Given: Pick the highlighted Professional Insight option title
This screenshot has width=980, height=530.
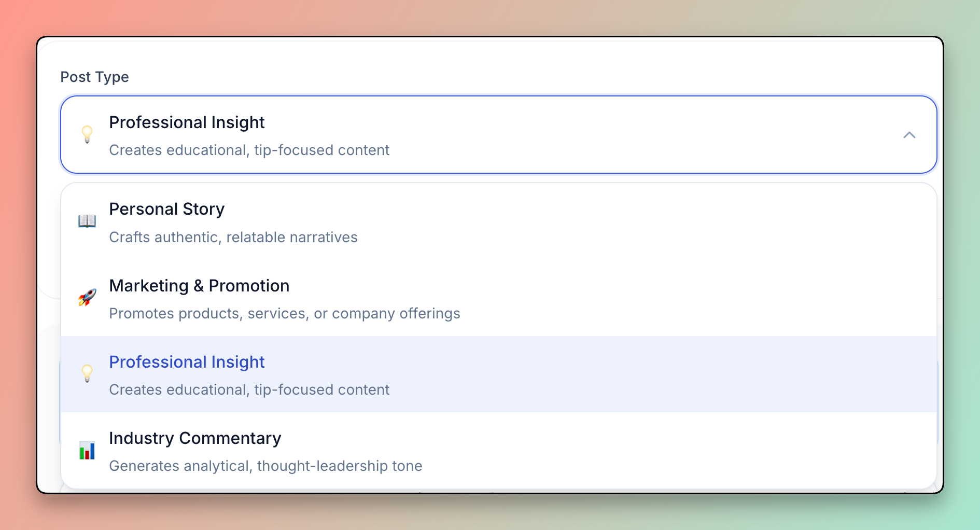Looking at the screenshot, I should point(187,362).
